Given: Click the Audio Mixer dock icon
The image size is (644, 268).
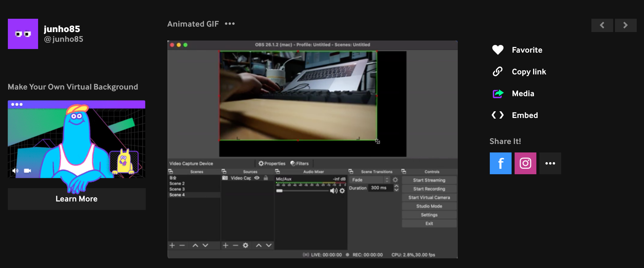Looking at the screenshot, I should point(277,172).
